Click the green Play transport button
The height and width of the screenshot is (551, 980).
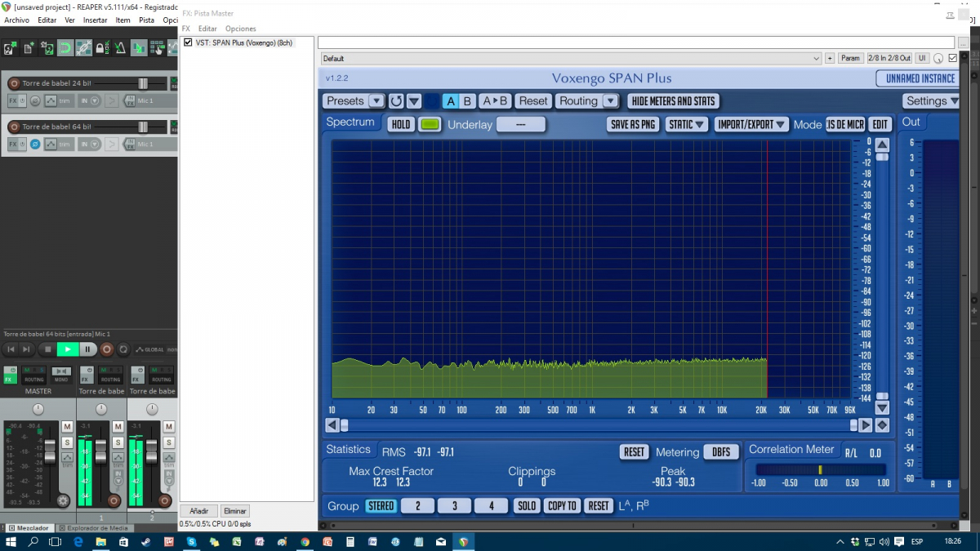[x=68, y=349]
